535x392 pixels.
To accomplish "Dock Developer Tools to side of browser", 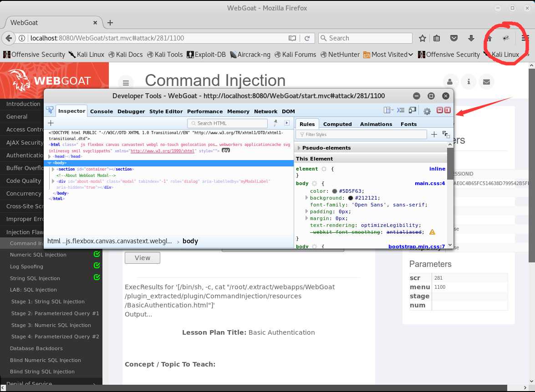I will tap(447, 110).
